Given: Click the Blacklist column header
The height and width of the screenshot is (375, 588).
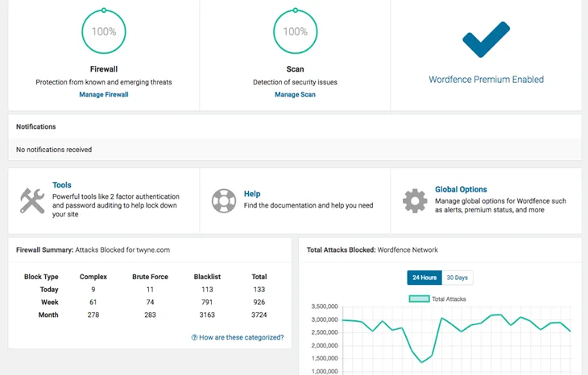Looking at the screenshot, I should (x=207, y=277).
